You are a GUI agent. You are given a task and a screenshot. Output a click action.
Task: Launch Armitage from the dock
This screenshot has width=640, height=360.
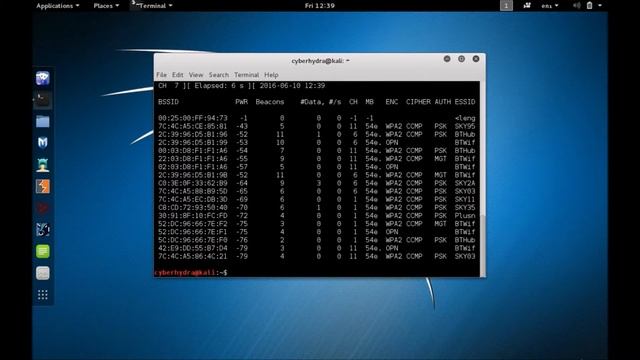(x=43, y=164)
